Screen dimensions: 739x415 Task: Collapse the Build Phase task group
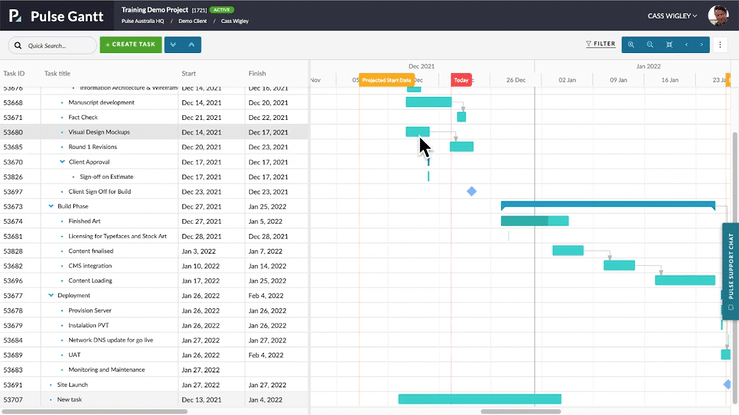(x=51, y=206)
